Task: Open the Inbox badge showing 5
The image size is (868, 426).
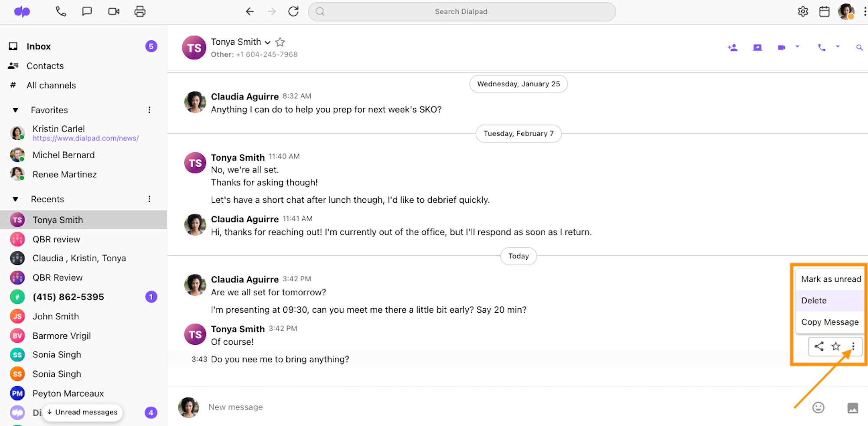Action: pyautogui.click(x=151, y=46)
